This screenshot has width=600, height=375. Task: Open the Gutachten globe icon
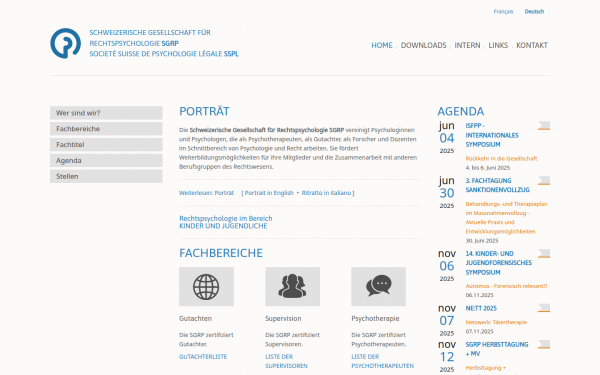[206, 287]
